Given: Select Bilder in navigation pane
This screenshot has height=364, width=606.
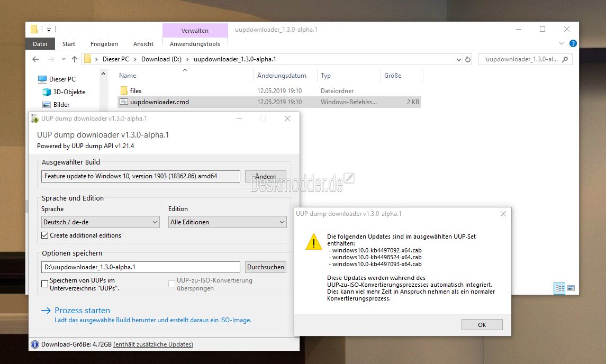Looking at the screenshot, I should (61, 105).
